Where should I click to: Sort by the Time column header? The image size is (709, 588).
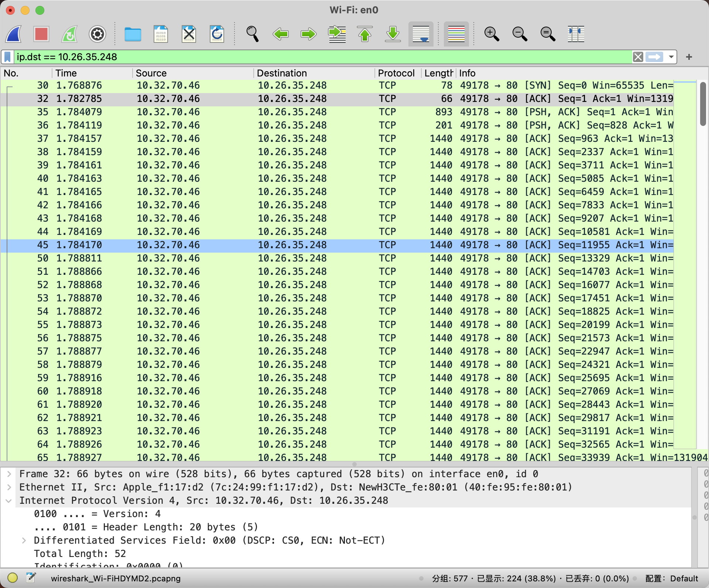(x=92, y=73)
